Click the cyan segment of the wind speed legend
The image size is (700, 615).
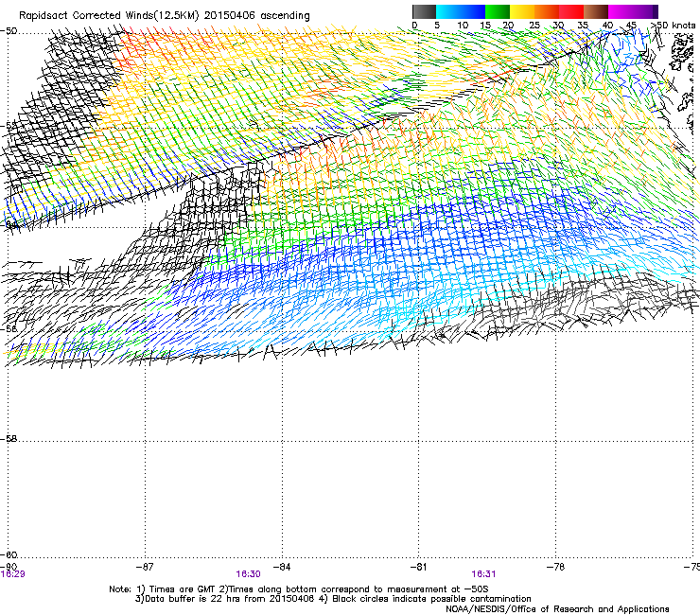point(448,11)
